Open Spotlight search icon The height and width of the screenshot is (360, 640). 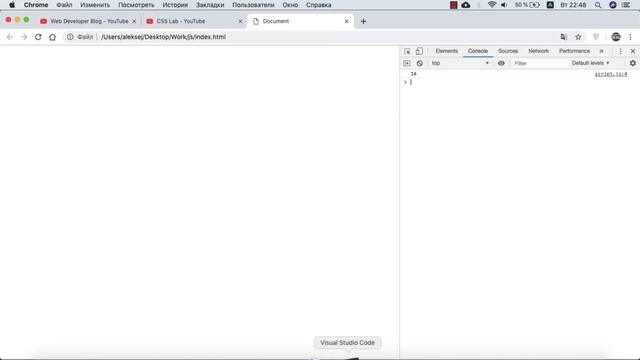(x=598, y=5)
